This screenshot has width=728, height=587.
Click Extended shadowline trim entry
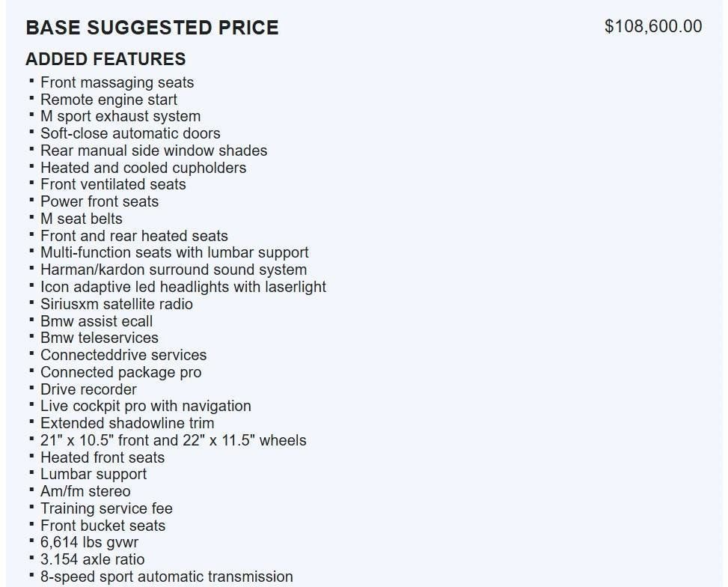(x=127, y=423)
